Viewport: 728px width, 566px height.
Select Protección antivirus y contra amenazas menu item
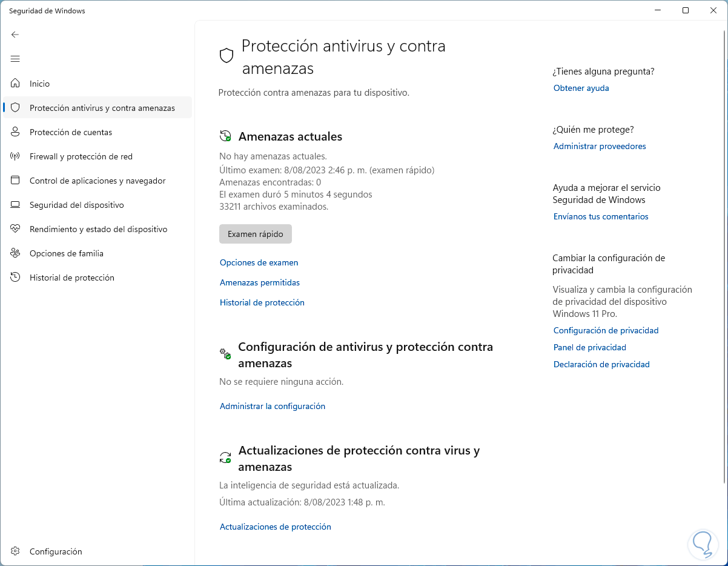[102, 108]
